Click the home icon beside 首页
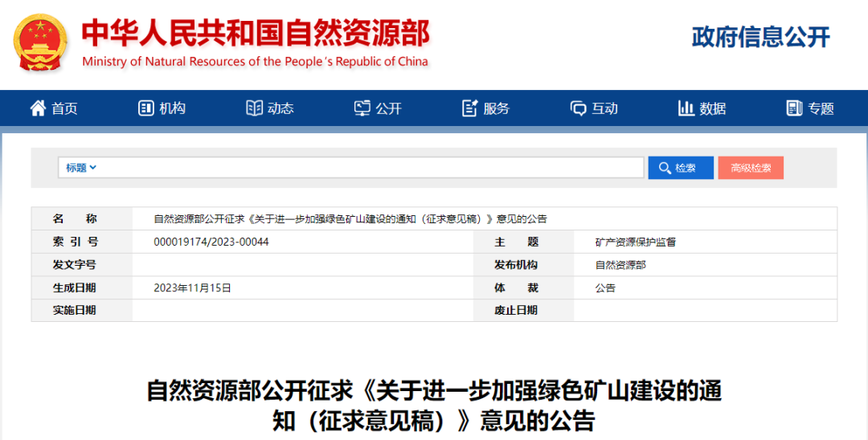868x440 pixels. 38,108
